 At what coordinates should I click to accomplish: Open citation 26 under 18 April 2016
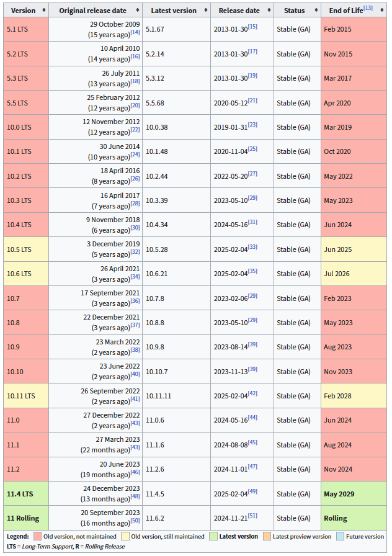pos(135,179)
